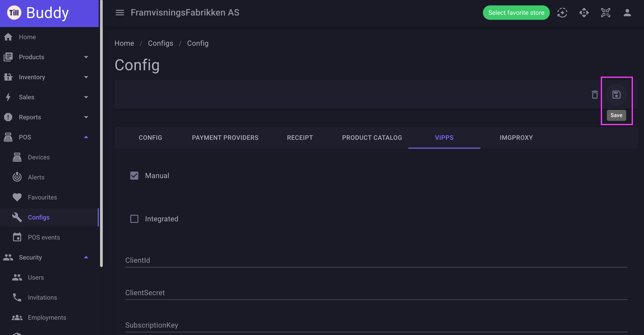Click the Security people icon
This screenshot has width=644, height=335.
click(x=8, y=257)
